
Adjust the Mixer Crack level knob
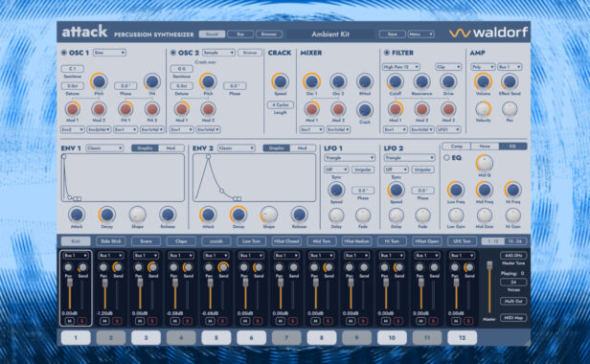(x=365, y=110)
